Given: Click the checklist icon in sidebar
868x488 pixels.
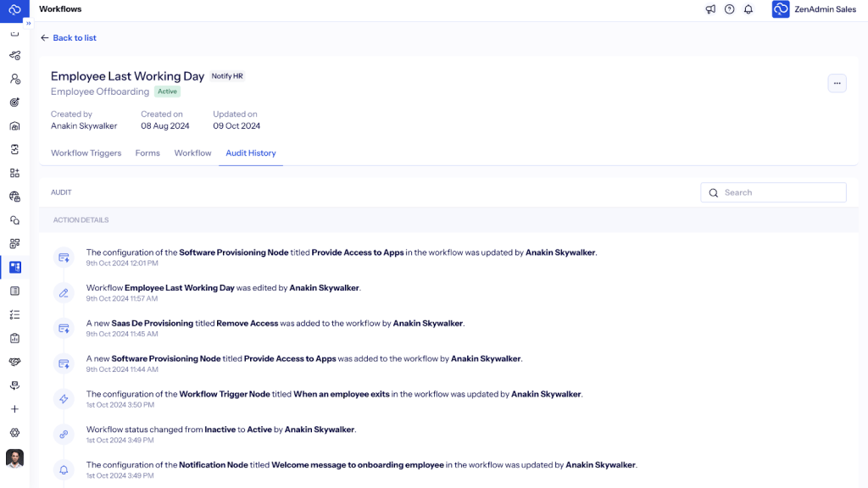Looking at the screenshot, I should pyautogui.click(x=14, y=314).
